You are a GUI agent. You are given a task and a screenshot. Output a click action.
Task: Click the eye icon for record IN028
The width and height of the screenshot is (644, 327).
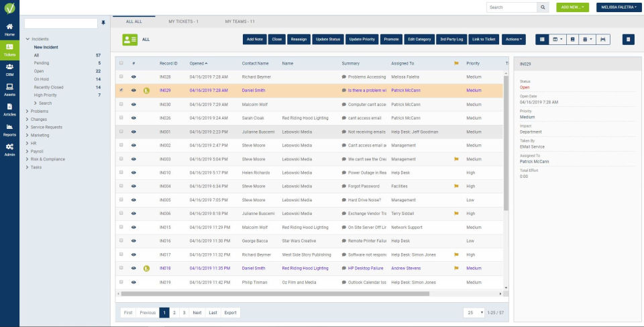click(x=133, y=78)
